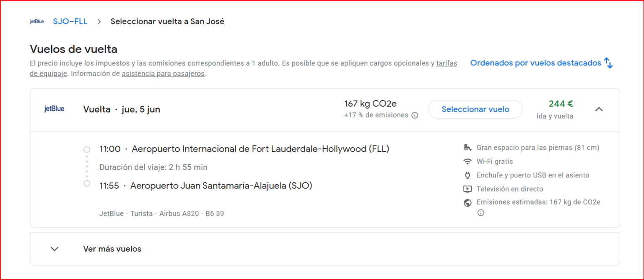Click departure time 11:00 Fort Lauderdale line
Image resolution: width=644 pixels, height=280 pixels.
(x=244, y=149)
